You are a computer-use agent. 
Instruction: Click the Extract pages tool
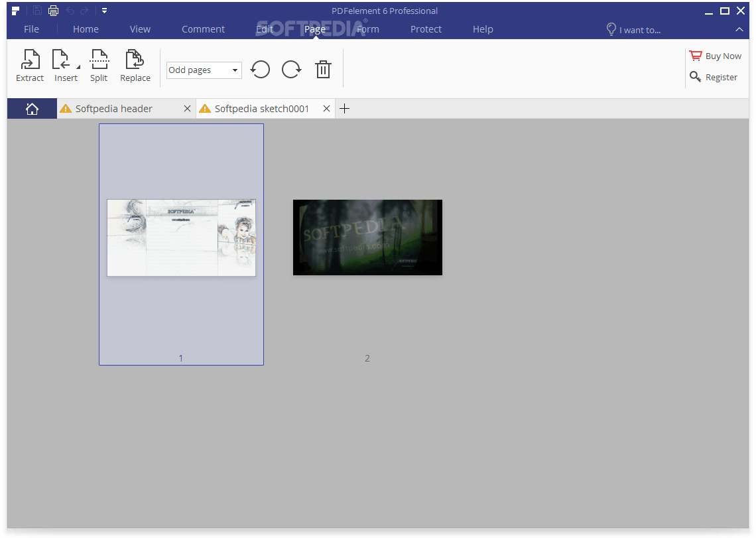pos(30,66)
